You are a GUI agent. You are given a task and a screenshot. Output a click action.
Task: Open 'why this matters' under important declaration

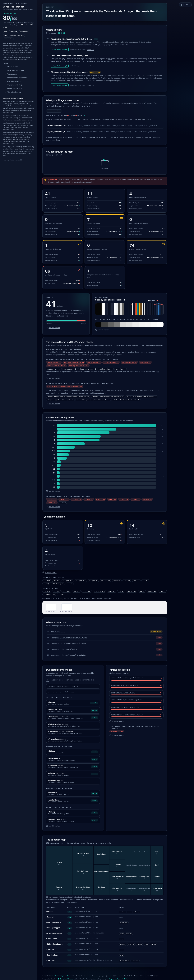pos(117,735)
